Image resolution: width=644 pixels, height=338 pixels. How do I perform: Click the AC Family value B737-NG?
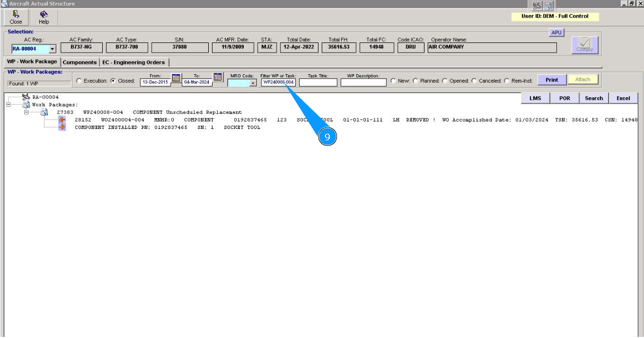coord(81,48)
